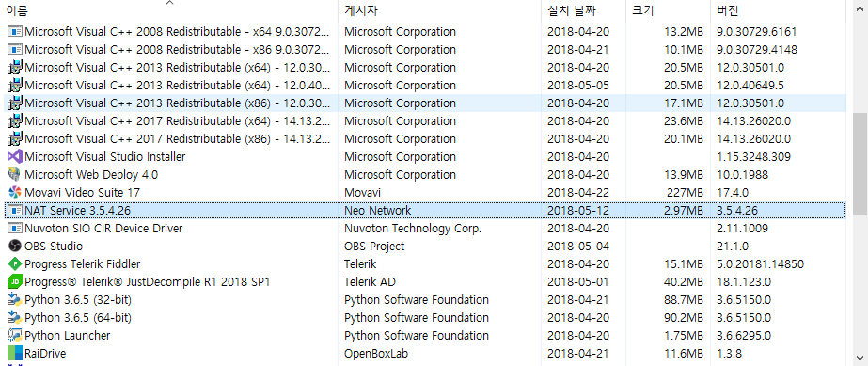Image resolution: width=868 pixels, height=366 pixels.
Task: Select the RaiDrive name
Action: pyautogui.click(x=45, y=353)
